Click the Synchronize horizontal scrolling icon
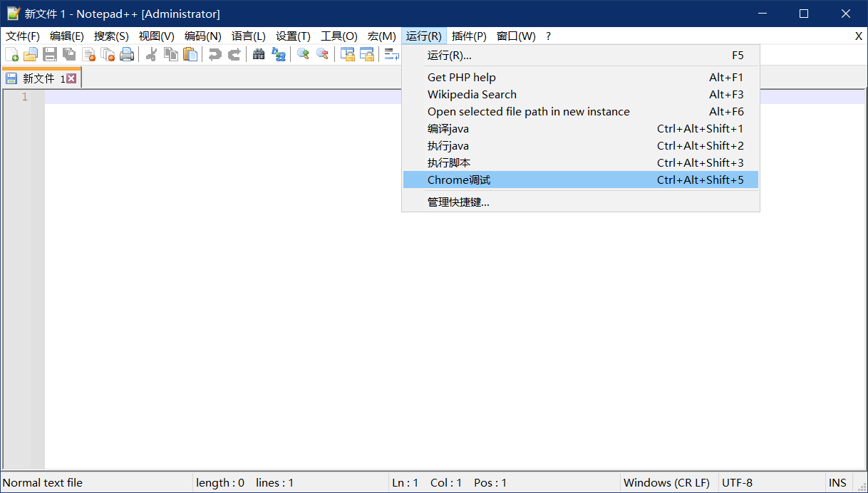Image resolution: width=868 pixels, height=493 pixels. (x=366, y=54)
